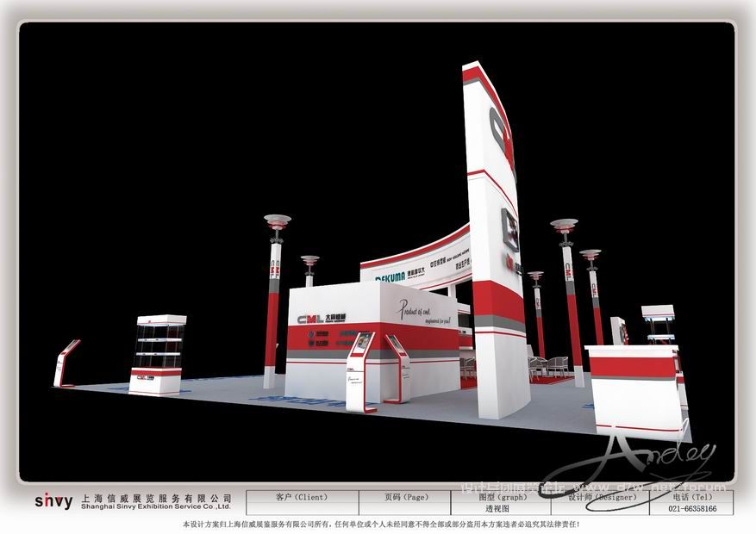
Task: Select the text 上海信威展览服务有限公司
Action: click(156, 499)
